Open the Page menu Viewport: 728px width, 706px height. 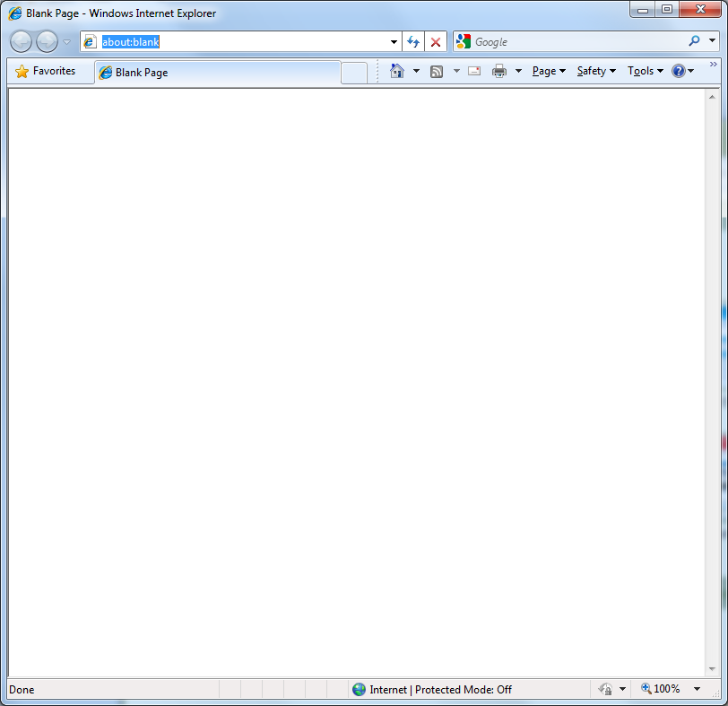(548, 71)
